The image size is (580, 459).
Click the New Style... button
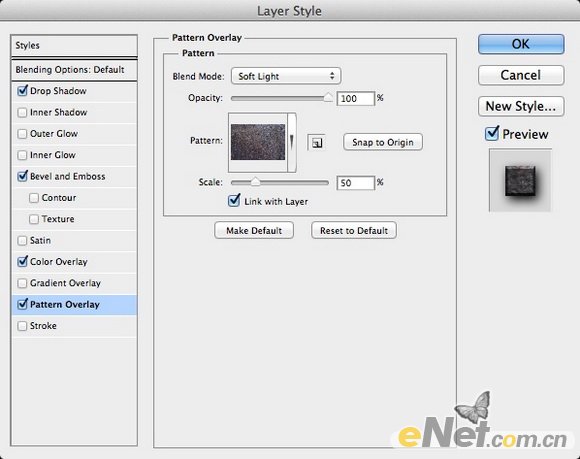coord(521,106)
